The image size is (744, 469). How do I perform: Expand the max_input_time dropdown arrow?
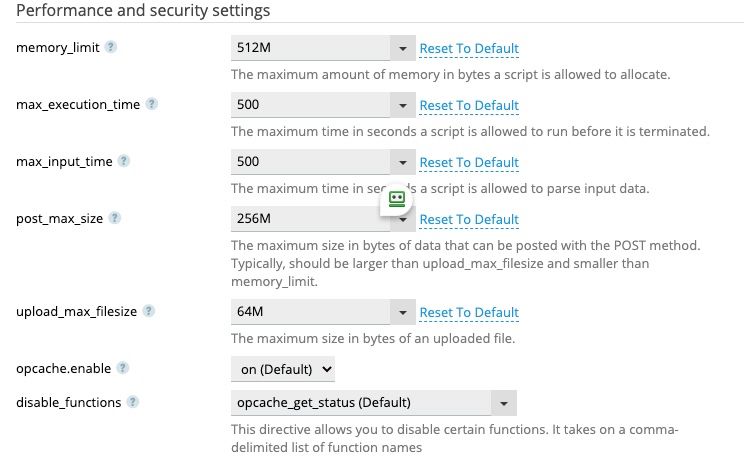click(x=403, y=162)
